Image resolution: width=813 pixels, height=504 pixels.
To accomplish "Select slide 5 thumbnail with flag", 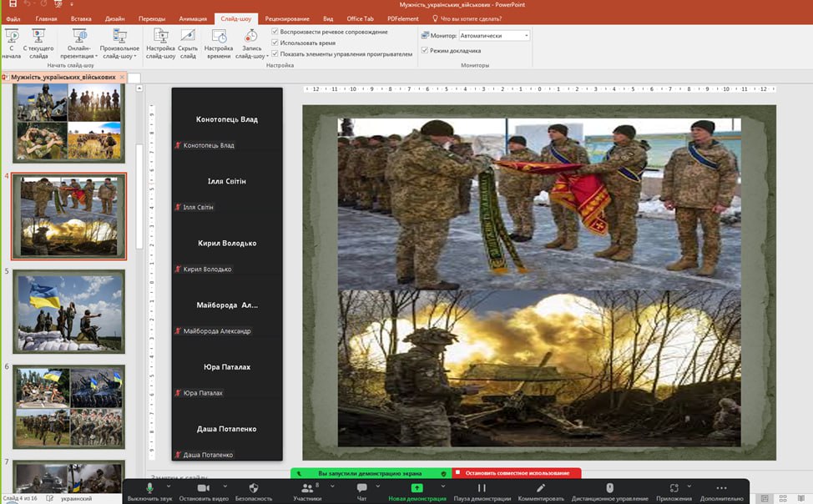I will [x=69, y=310].
